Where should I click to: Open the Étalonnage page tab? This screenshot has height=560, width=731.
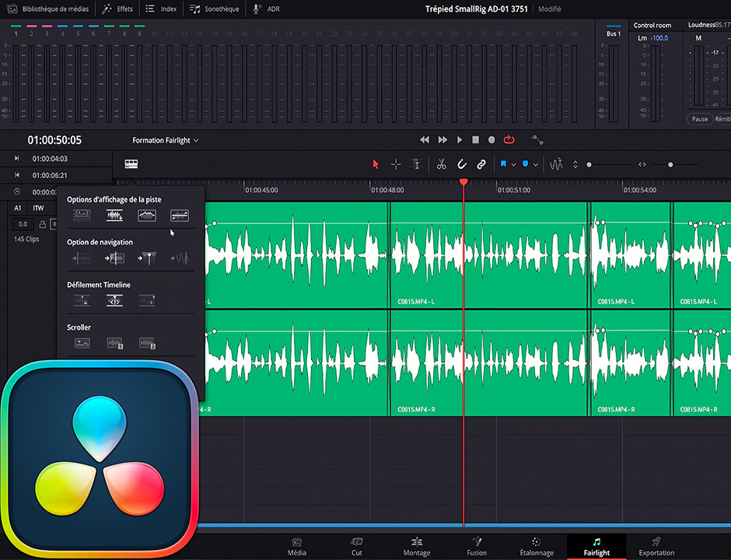537,546
